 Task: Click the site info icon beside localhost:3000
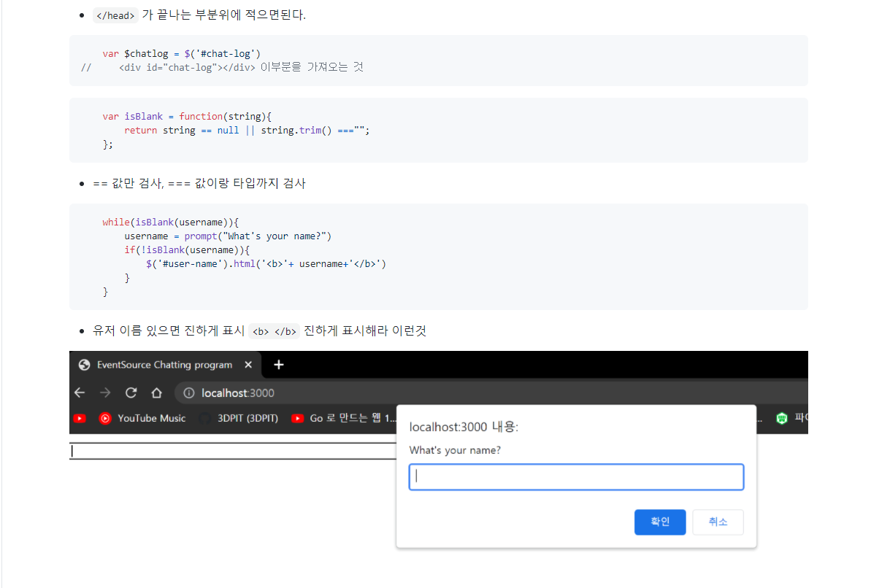tap(189, 393)
